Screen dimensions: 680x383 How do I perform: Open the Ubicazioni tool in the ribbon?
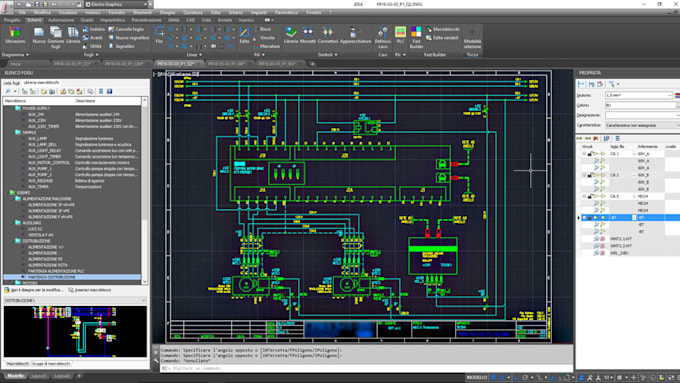(15, 35)
